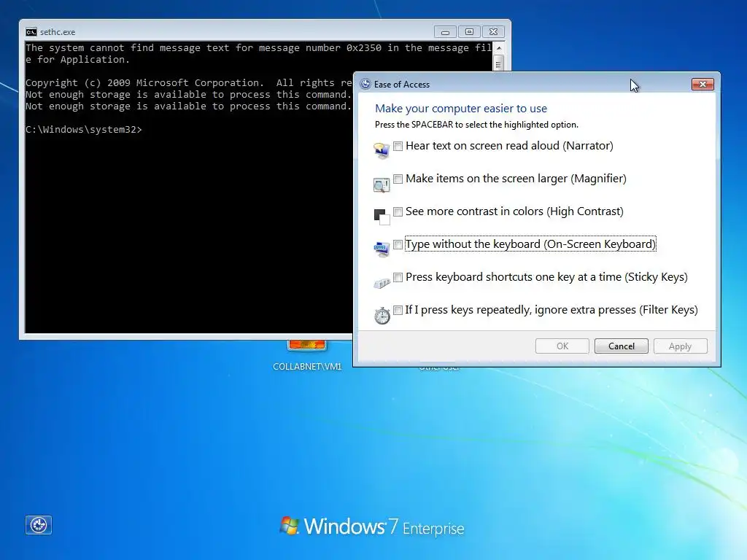The width and height of the screenshot is (747, 560).
Task: Click the 'Hear text on screen read aloud' label
Action: pyautogui.click(x=509, y=146)
